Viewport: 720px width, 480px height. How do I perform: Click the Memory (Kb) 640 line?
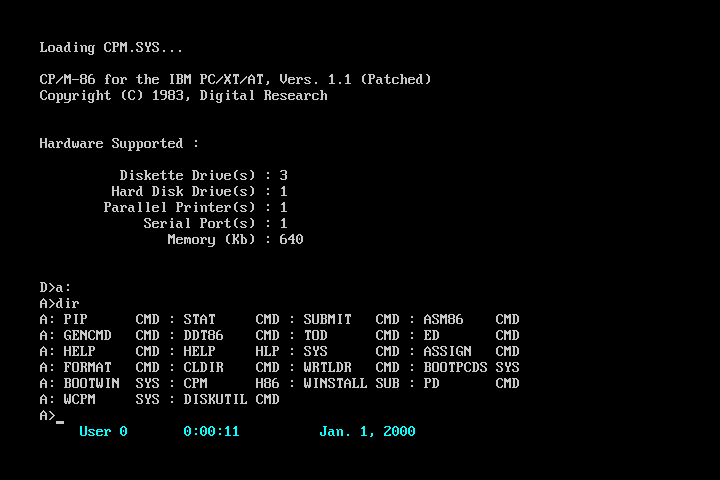pos(235,240)
